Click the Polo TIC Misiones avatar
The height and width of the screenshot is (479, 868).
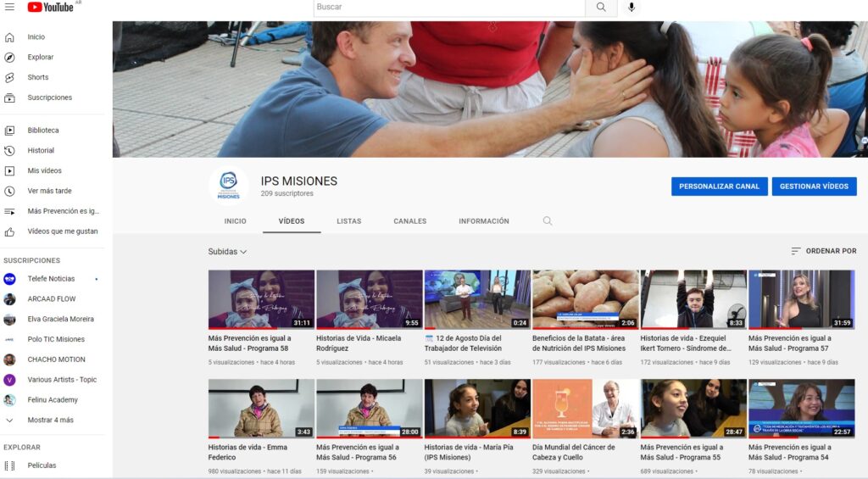[9, 339]
